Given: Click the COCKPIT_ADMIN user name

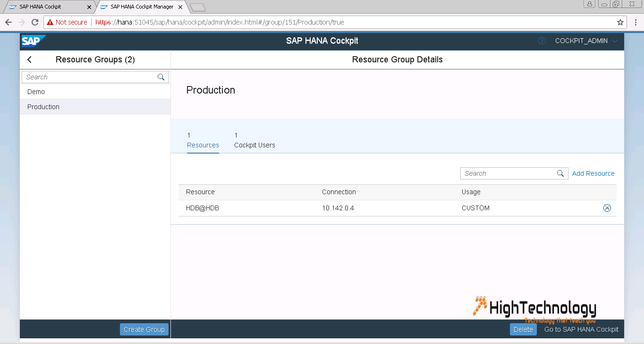Looking at the screenshot, I should [581, 41].
